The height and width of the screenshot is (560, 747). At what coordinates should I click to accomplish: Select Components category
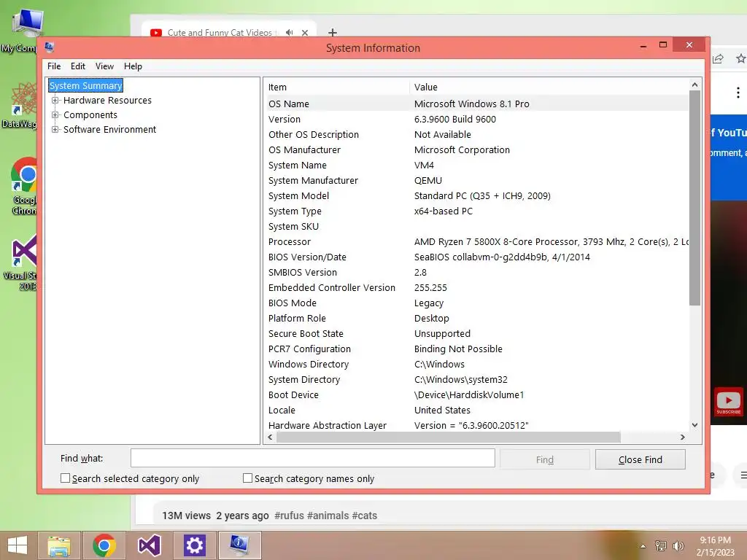90,114
